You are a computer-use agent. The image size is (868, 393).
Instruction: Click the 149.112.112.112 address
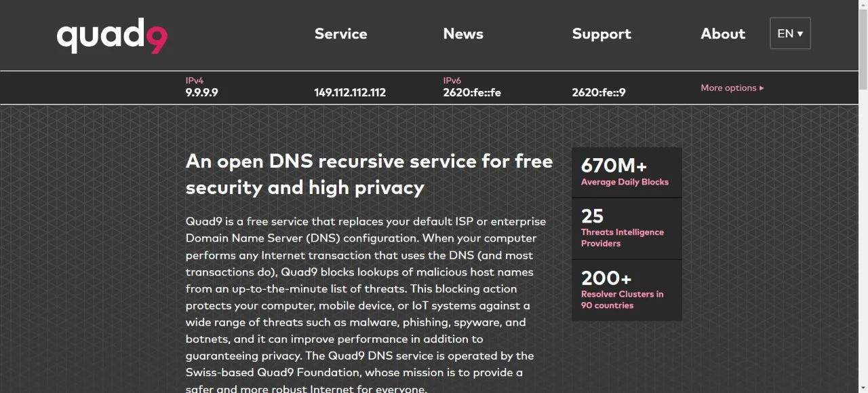coord(350,92)
